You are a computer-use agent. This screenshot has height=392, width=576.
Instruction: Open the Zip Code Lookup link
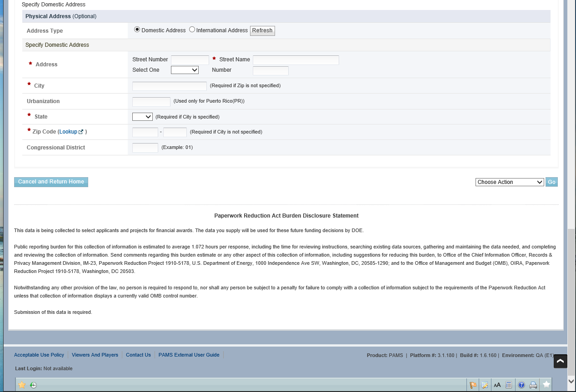pos(68,132)
